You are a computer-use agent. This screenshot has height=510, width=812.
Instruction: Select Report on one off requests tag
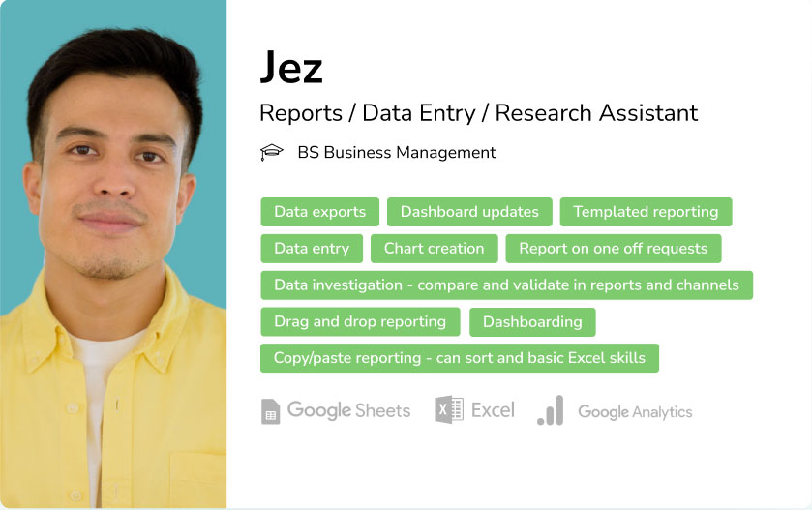(x=614, y=249)
